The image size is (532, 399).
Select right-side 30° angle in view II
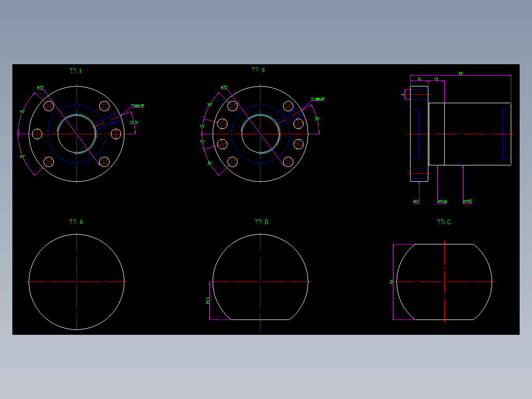(317, 119)
